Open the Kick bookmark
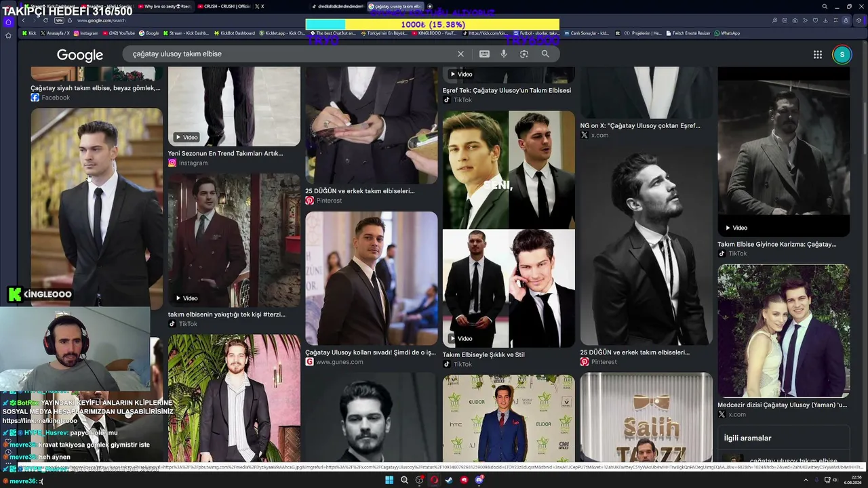The height and width of the screenshot is (488, 868). tap(29, 33)
